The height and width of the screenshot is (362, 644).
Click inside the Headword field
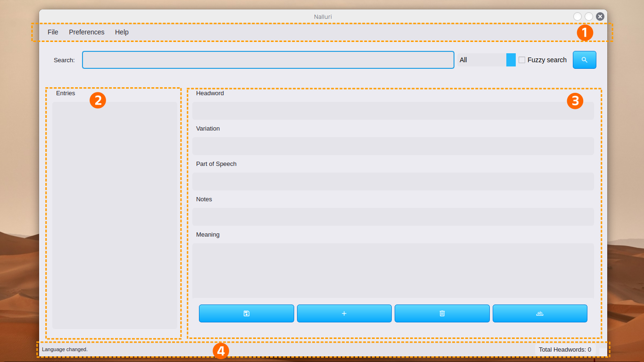pos(393,110)
